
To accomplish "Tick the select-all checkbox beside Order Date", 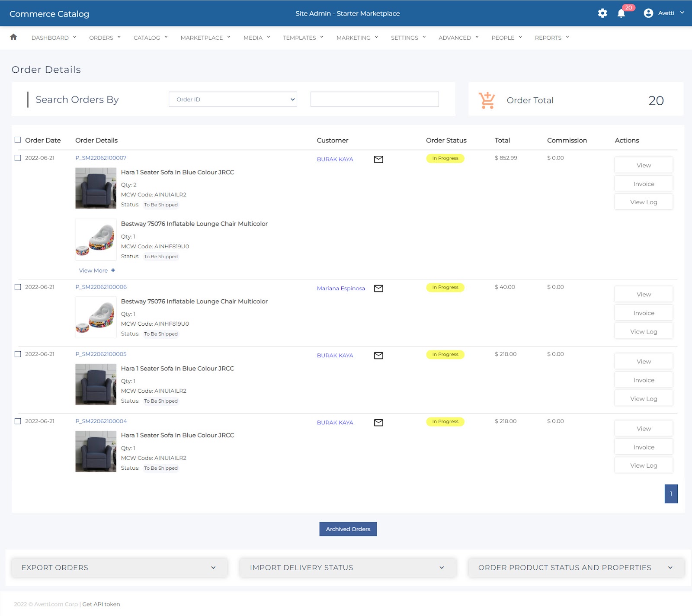I will pos(18,140).
